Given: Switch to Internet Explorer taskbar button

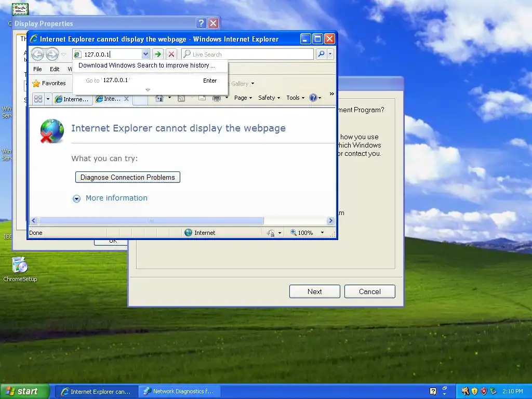Looking at the screenshot, I should point(96,392).
